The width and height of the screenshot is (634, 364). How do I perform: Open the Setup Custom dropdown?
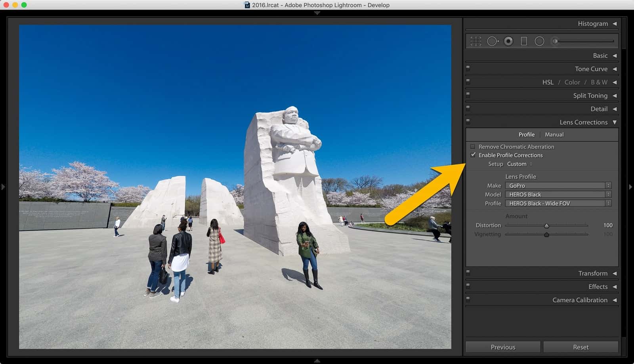(520, 164)
